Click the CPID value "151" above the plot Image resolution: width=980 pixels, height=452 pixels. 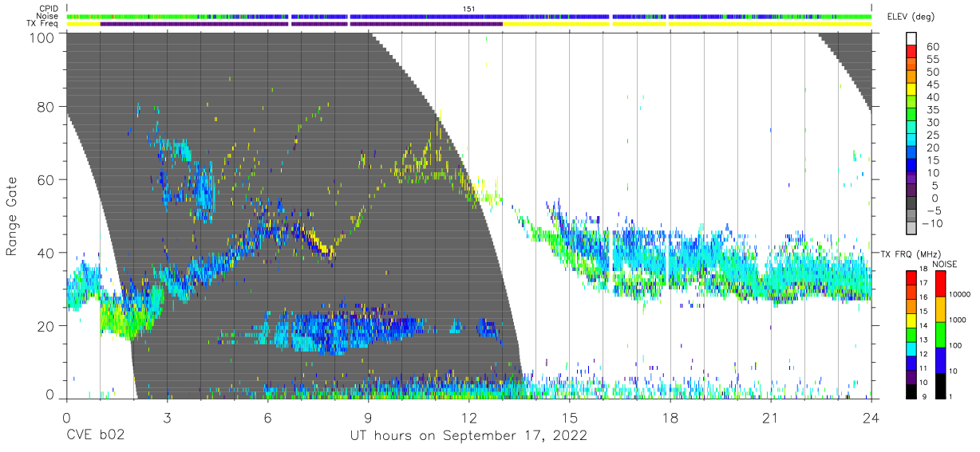pos(469,9)
